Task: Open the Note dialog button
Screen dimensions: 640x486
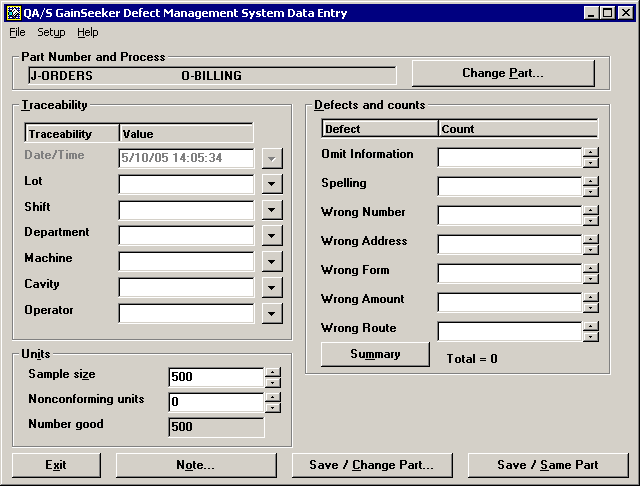Action: [195, 465]
